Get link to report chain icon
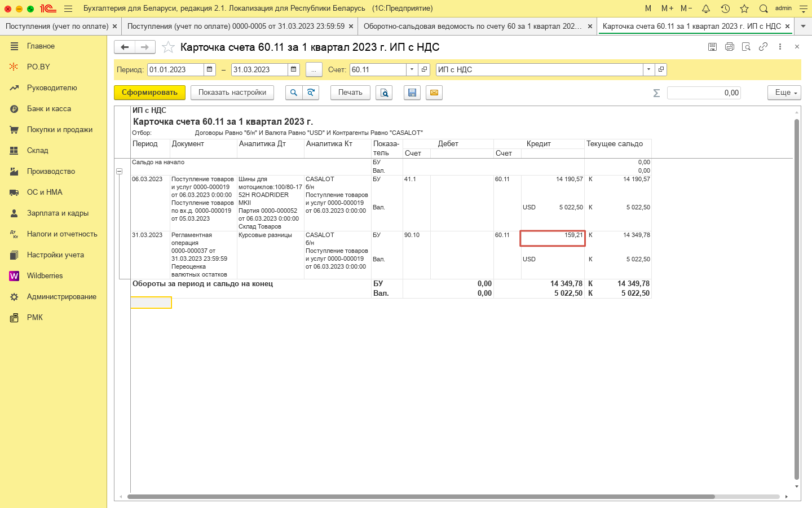 click(763, 47)
